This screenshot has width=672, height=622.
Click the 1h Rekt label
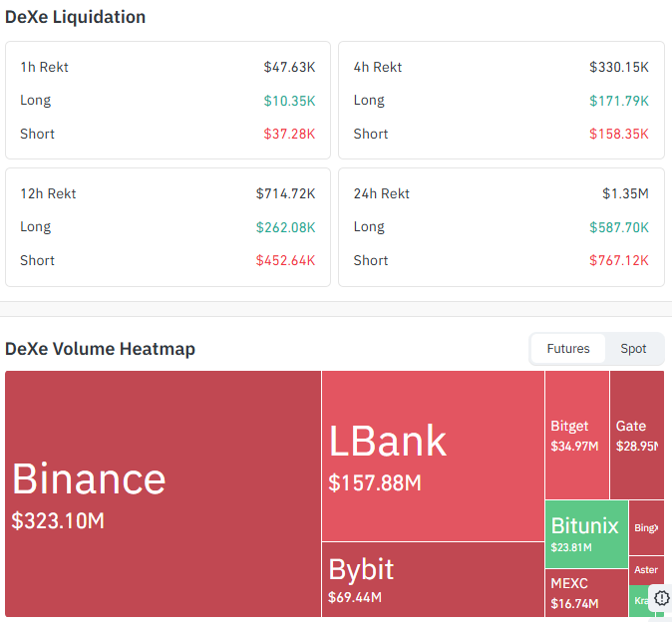pos(44,67)
